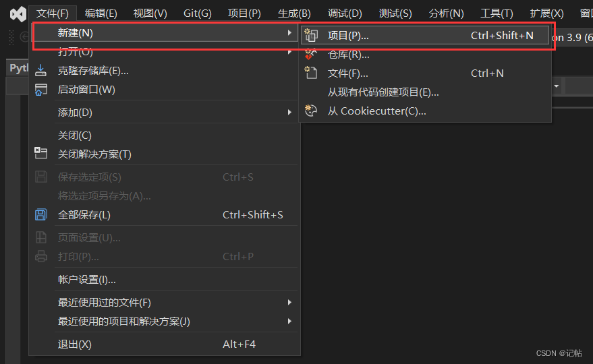Select 退出(X) to exit
This screenshot has height=364, width=593.
tap(75, 344)
